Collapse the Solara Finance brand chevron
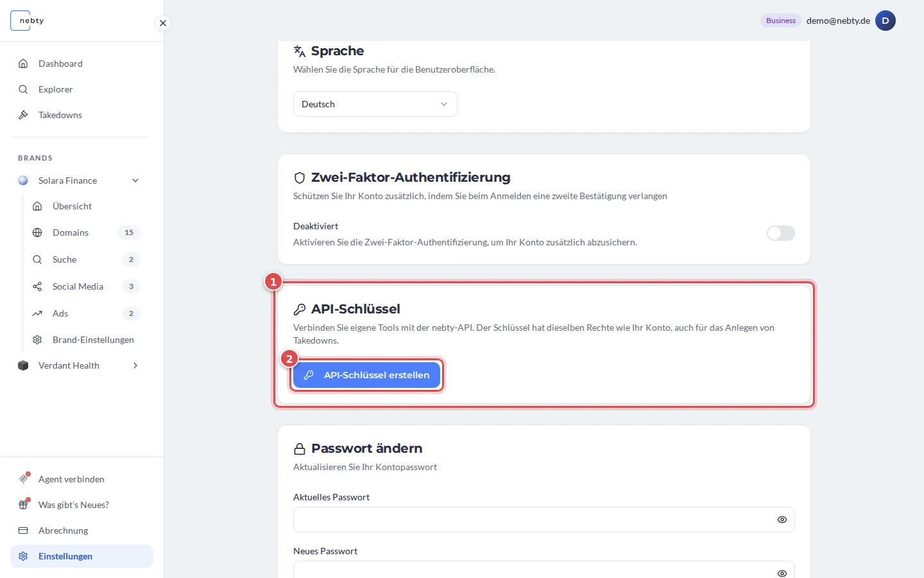The width and height of the screenshot is (924, 578). [135, 180]
